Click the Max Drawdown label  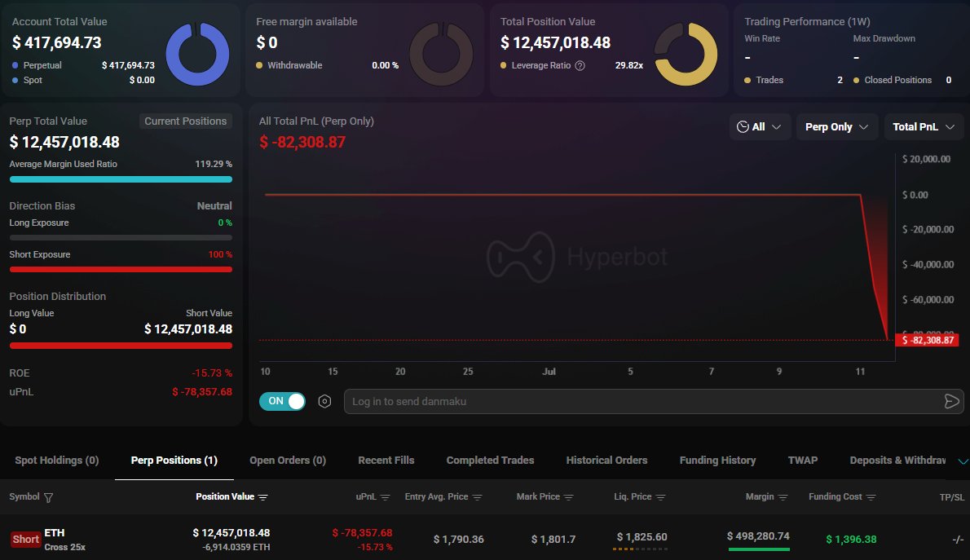884,38
